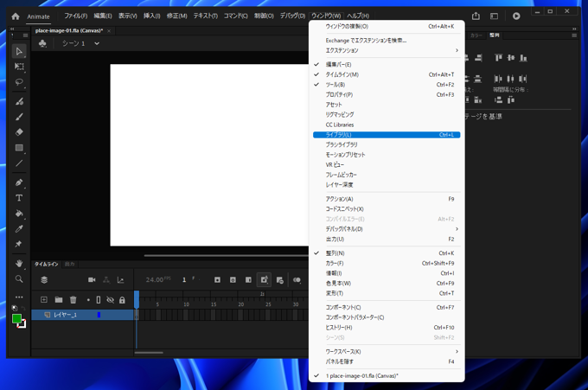This screenshot has width=588, height=390.
Task: Select the Paint Bucket tool
Action: tap(19, 214)
